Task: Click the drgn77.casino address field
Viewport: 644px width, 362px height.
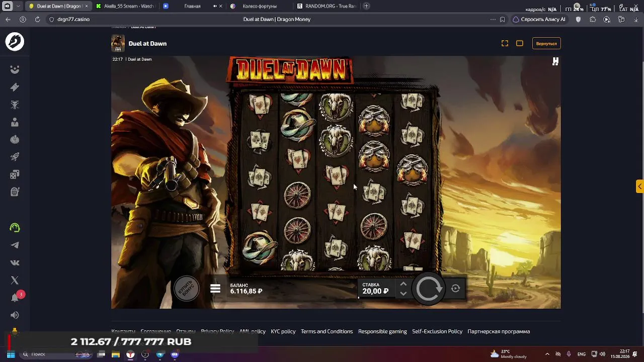Action: (73, 19)
